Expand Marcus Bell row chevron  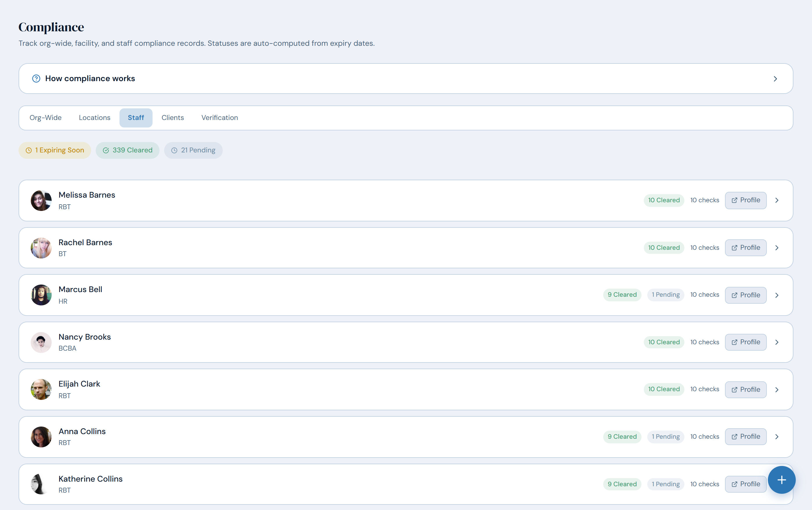[x=777, y=295]
